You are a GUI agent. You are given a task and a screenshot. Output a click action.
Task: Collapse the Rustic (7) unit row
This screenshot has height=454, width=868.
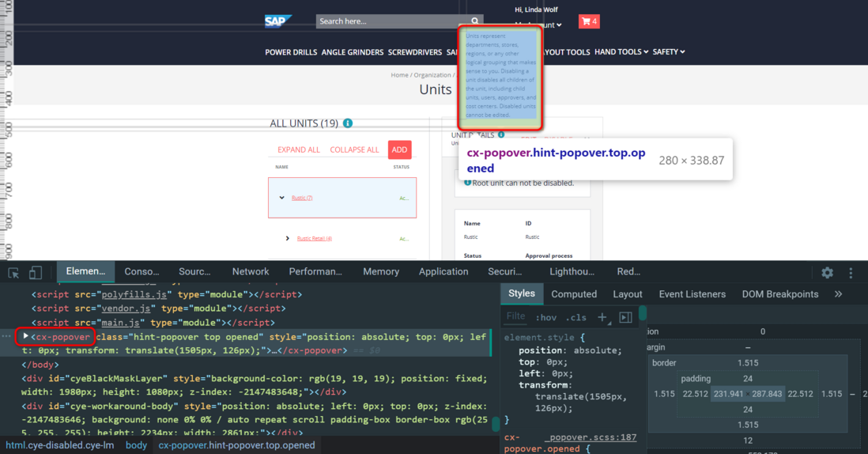pos(281,198)
